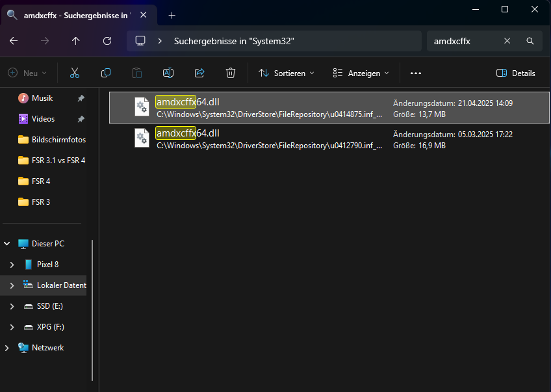This screenshot has width=551, height=392.
Task: Click the search magnifier button
Action: click(530, 41)
